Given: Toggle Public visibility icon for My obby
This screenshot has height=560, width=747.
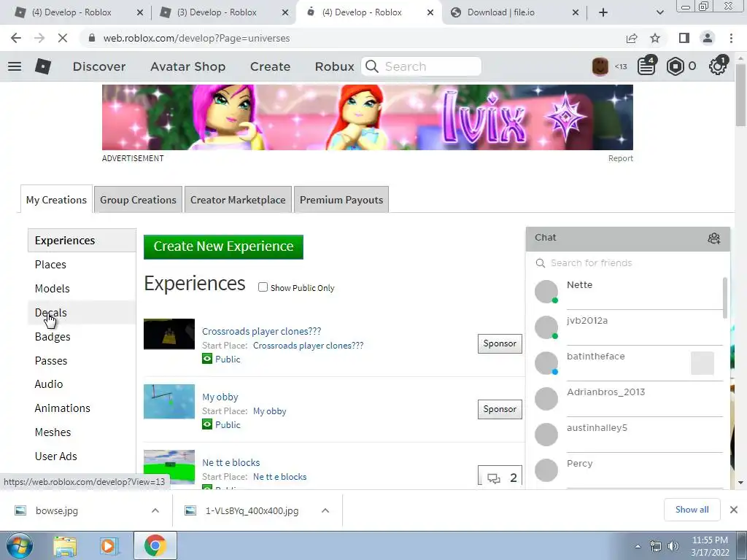Looking at the screenshot, I should 206,424.
